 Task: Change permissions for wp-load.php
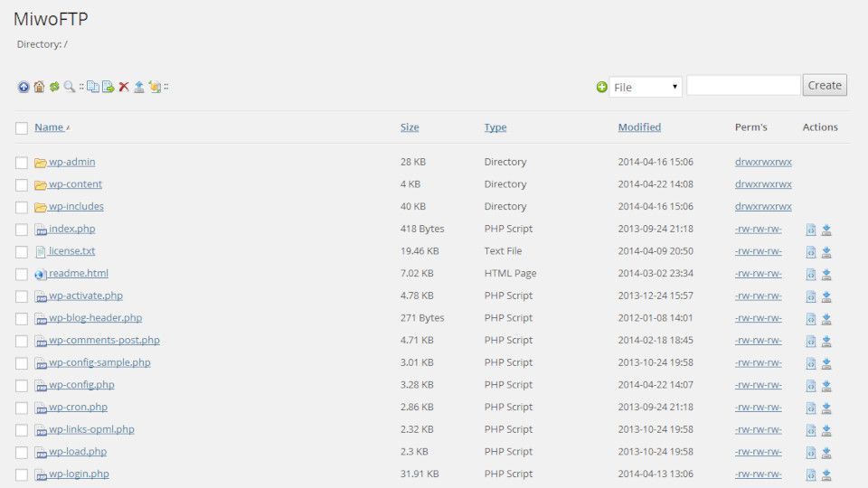point(759,452)
